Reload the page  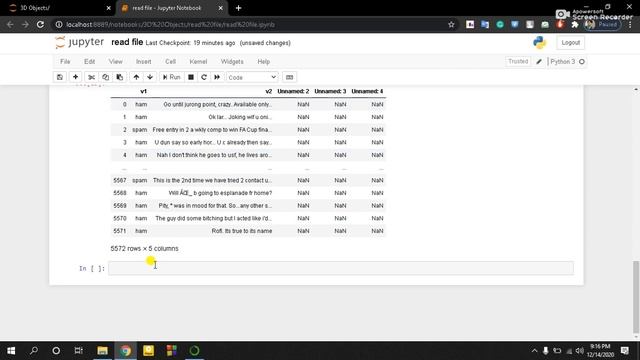[40, 24]
